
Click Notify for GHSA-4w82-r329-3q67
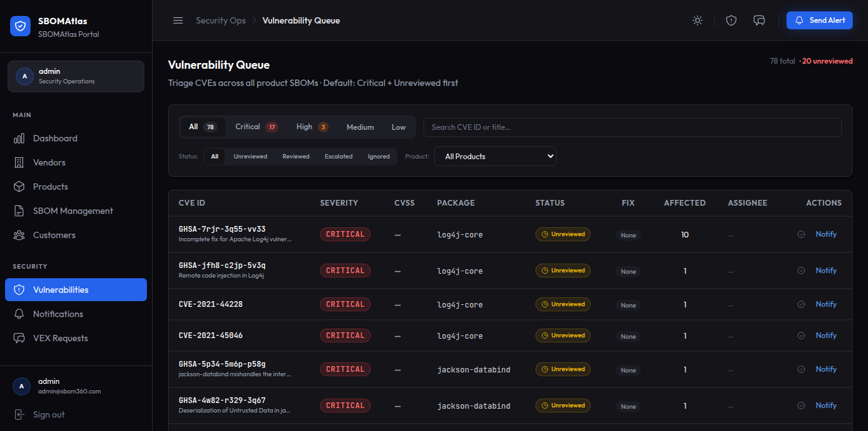pos(826,406)
